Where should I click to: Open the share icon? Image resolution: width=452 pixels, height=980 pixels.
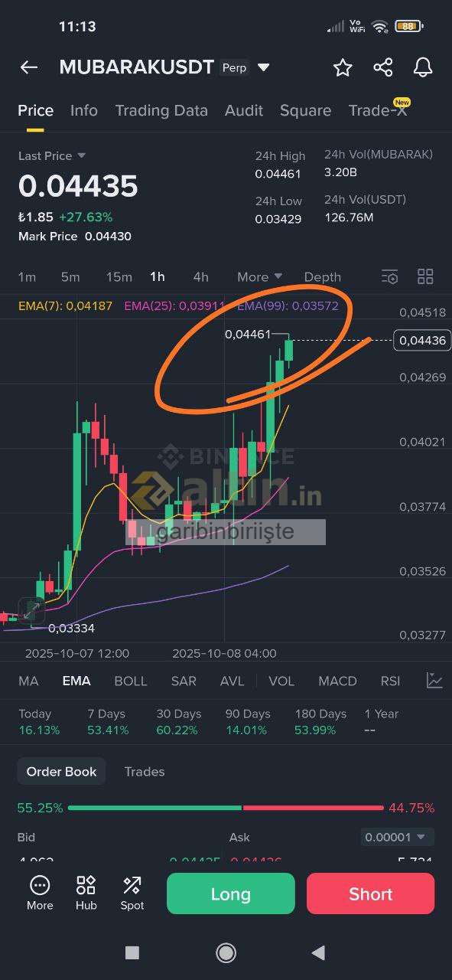tap(383, 67)
